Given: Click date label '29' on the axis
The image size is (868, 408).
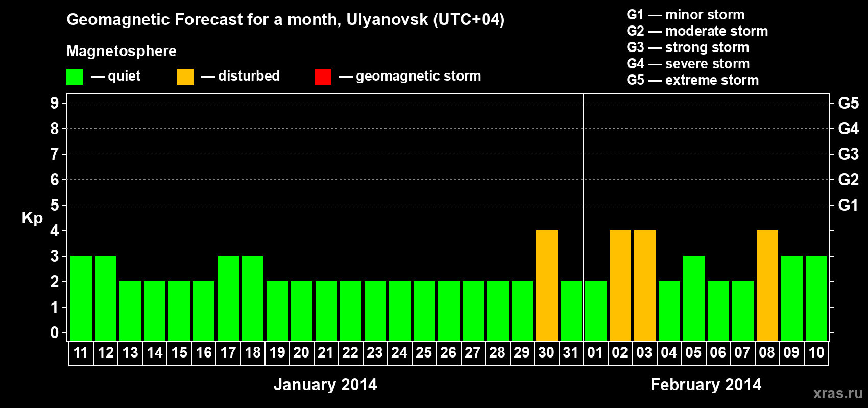Looking at the screenshot, I should click(x=522, y=352).
